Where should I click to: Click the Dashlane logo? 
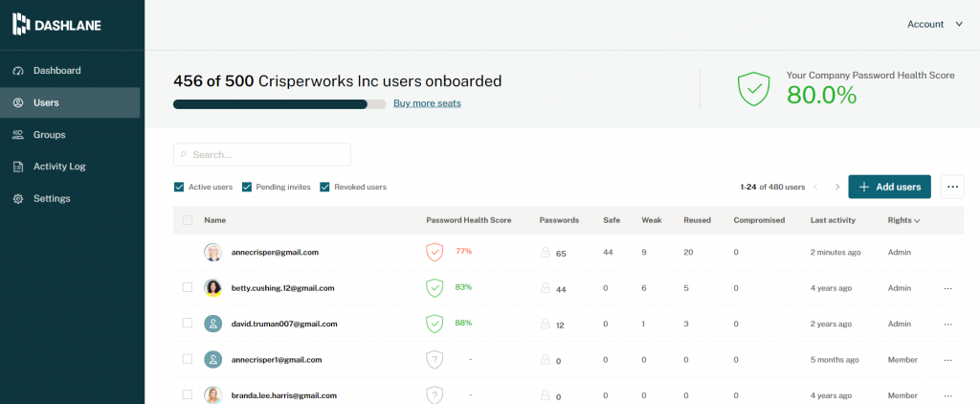click(56, 24)
